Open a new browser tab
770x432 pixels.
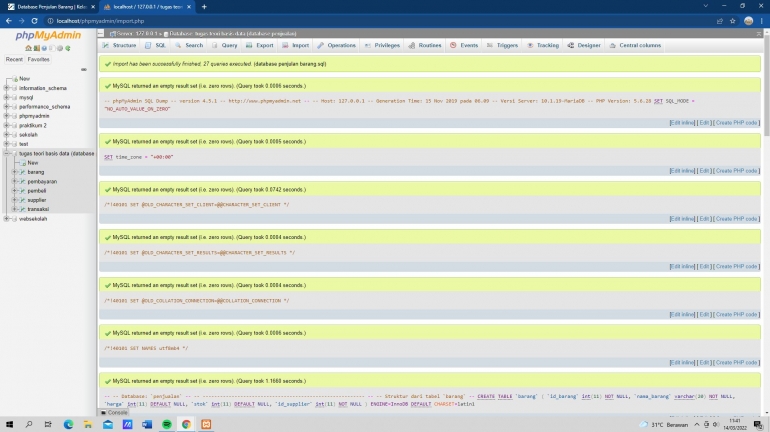(x=204, y=7)
